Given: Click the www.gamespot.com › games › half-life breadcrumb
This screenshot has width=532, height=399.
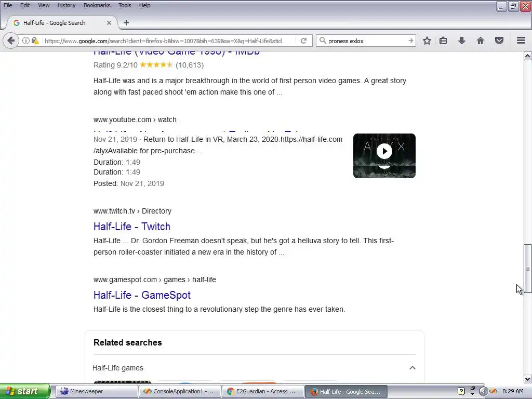Looking at the screenshot, I should click(155, 280).
